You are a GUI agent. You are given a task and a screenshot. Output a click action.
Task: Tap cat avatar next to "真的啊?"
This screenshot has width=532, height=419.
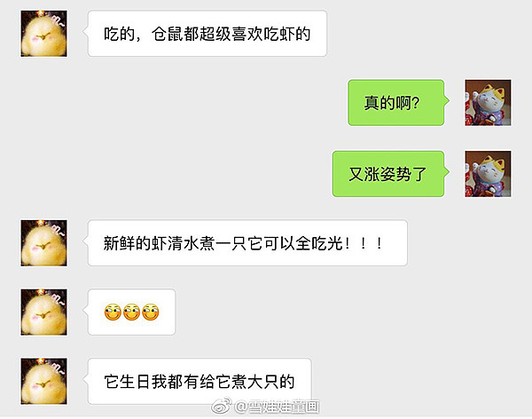click(488, 103)
